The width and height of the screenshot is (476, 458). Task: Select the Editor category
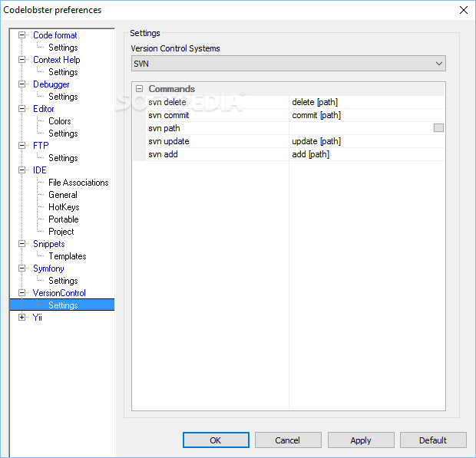click(44, 109)
